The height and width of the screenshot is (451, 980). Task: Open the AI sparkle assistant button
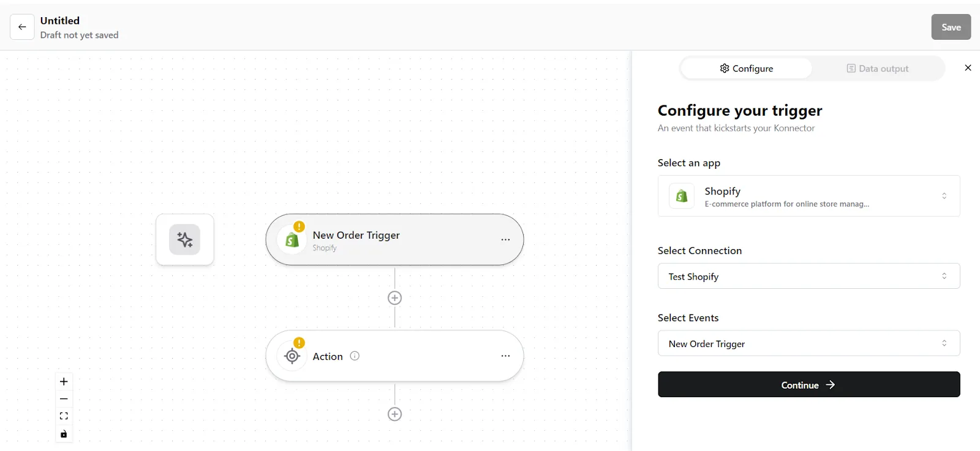(185, 239)
